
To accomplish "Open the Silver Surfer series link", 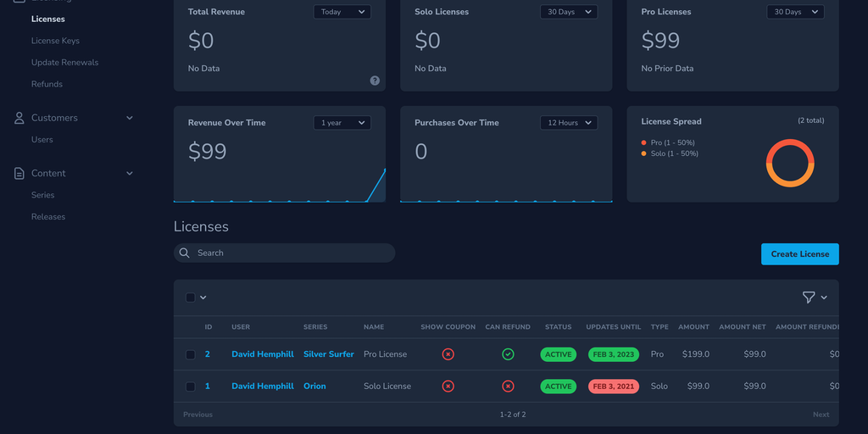I will tap(328, 354).
